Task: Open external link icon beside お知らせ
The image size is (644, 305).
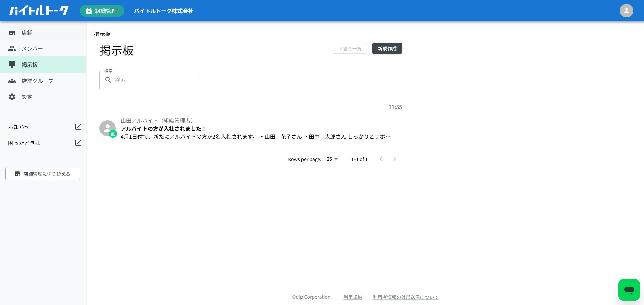Action: pyautogui.click(x=78, y=127)
